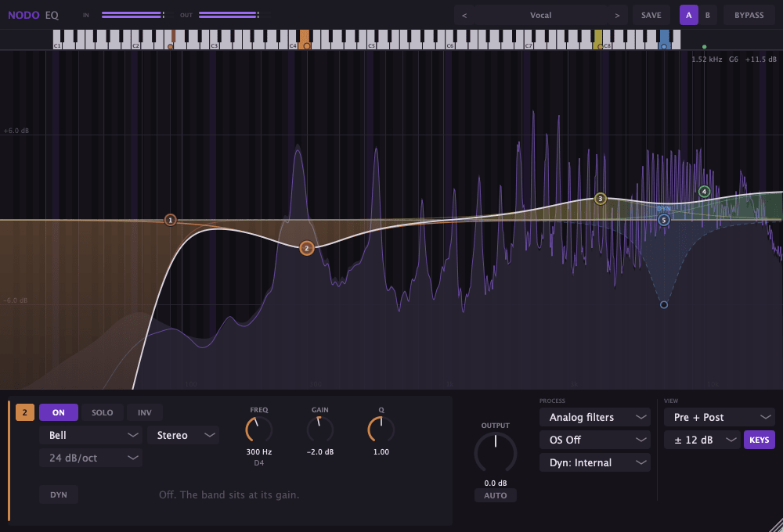Open the Analog filters process dropdown
The width and height of the screenshot is (783, 532).
tap(595, 417)
